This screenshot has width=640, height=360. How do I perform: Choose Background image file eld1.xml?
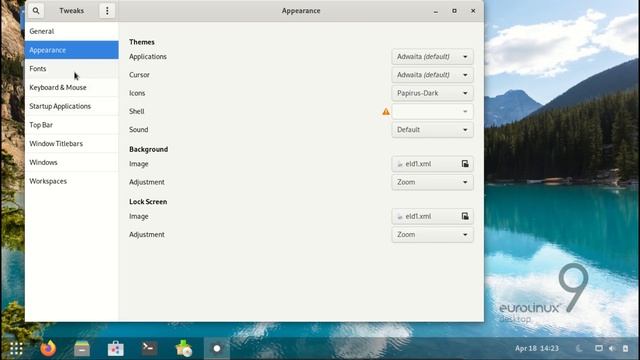(432, 164)
